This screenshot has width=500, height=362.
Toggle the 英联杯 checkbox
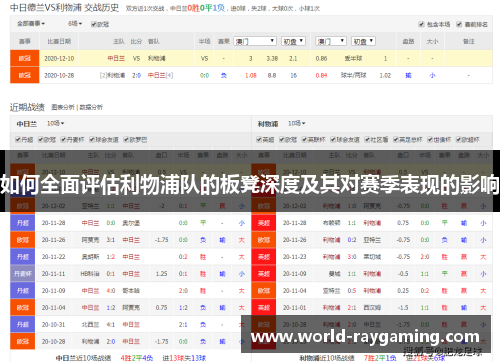point(304,140)
